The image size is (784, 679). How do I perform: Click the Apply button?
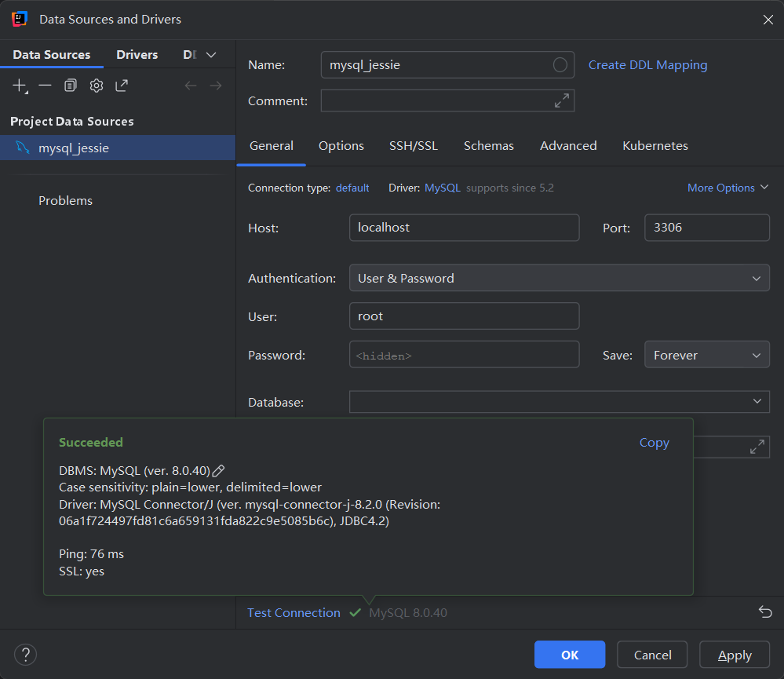(734, 655)
